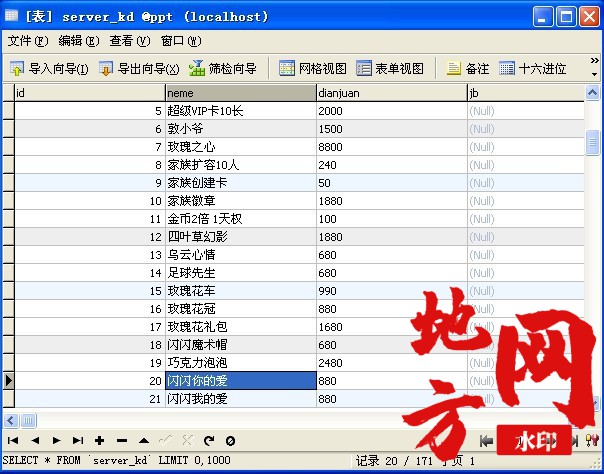
Task: Select the highlighted cell 闪闪你的爱
Action: (241, 381)
